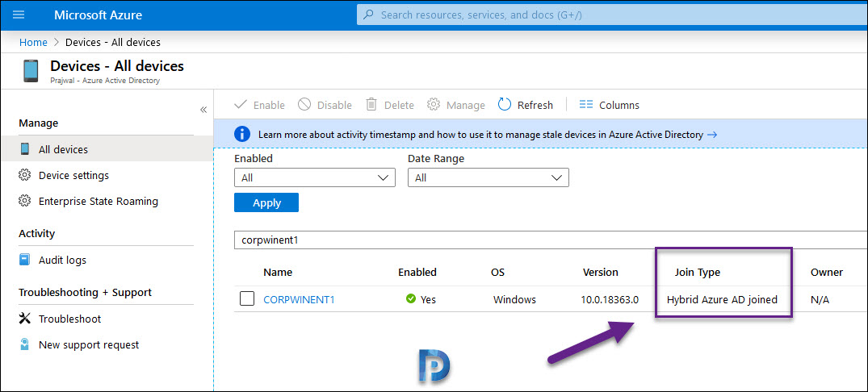This screenshot has height=392, width=868.
Task: Click the Enable toolbar label
Action: coord(269,105)
